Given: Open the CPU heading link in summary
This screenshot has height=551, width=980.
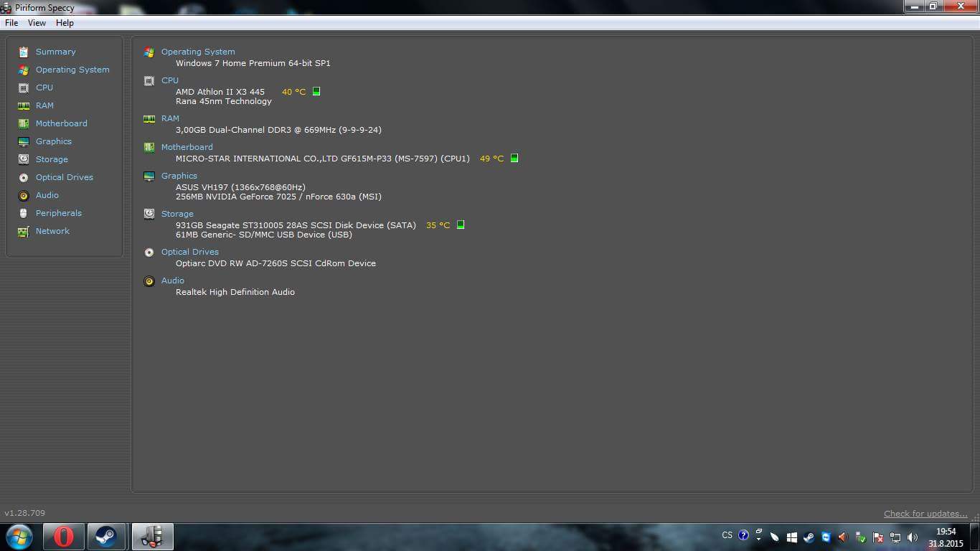Looking at the screenshot, I should pyautogui.click(x=170, y=80).
